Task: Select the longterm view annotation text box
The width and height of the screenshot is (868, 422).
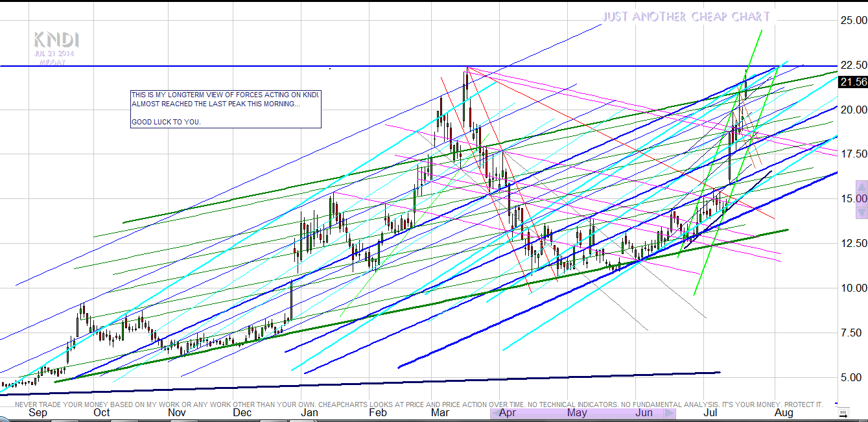Action: pyautogui.click(x=226, y=109)
